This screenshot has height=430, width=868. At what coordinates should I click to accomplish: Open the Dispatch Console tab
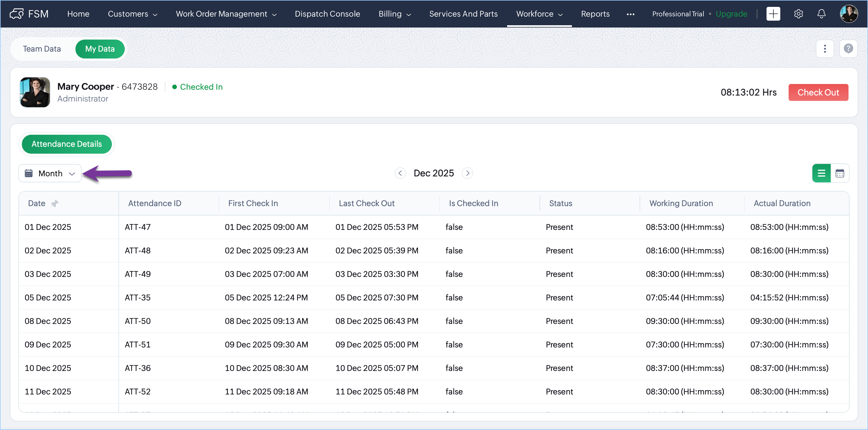[327, 14]
